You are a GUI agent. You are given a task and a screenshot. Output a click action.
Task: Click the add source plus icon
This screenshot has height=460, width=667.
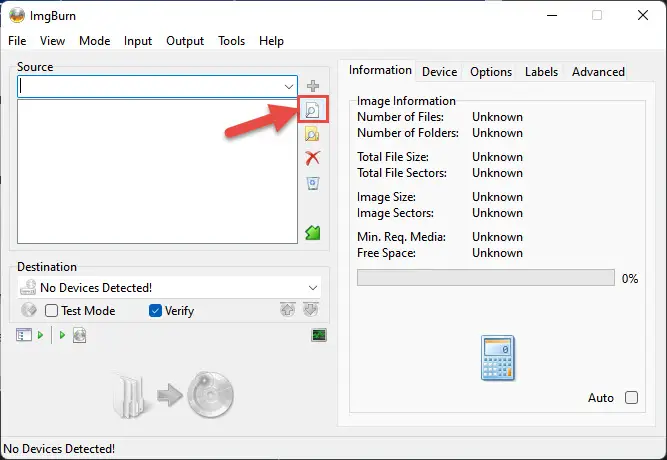click(313, 86)
